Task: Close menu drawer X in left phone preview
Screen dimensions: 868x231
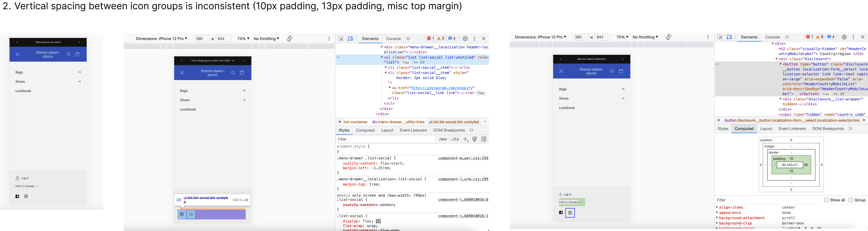Action: 17,54
